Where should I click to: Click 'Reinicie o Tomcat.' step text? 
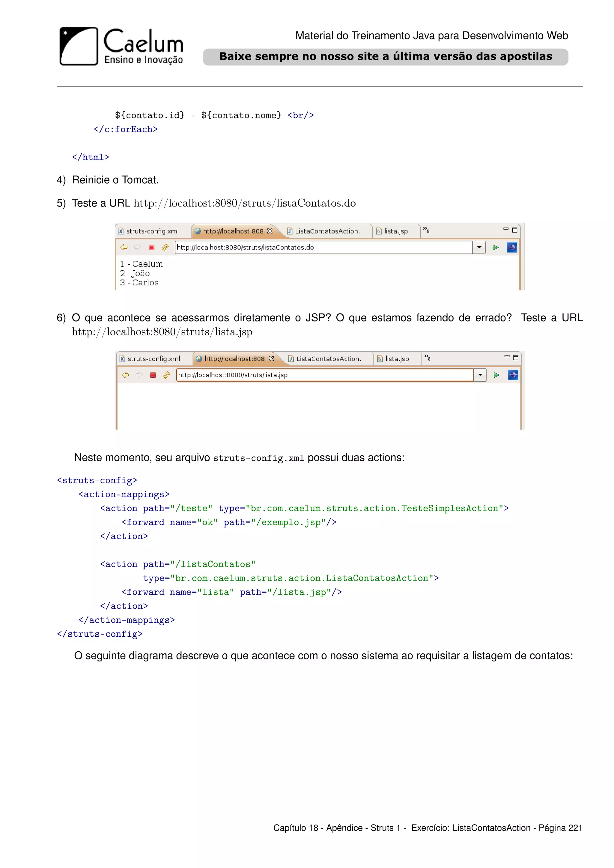115,180
